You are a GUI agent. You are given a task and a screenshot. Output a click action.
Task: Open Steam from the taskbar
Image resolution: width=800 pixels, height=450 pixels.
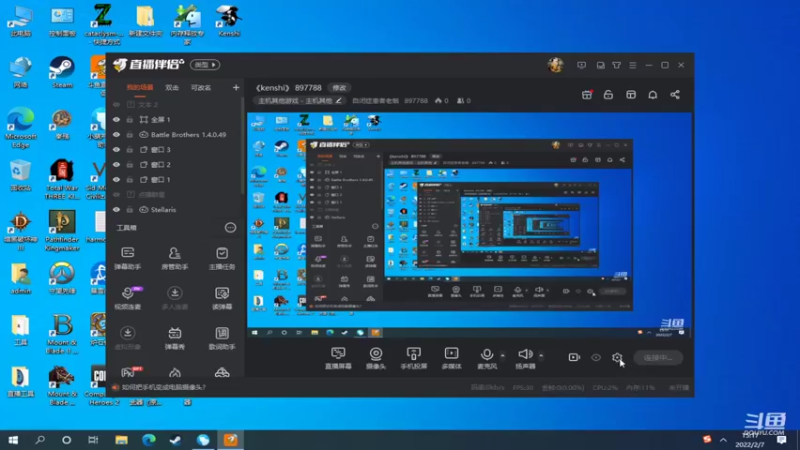click(176, 440)
